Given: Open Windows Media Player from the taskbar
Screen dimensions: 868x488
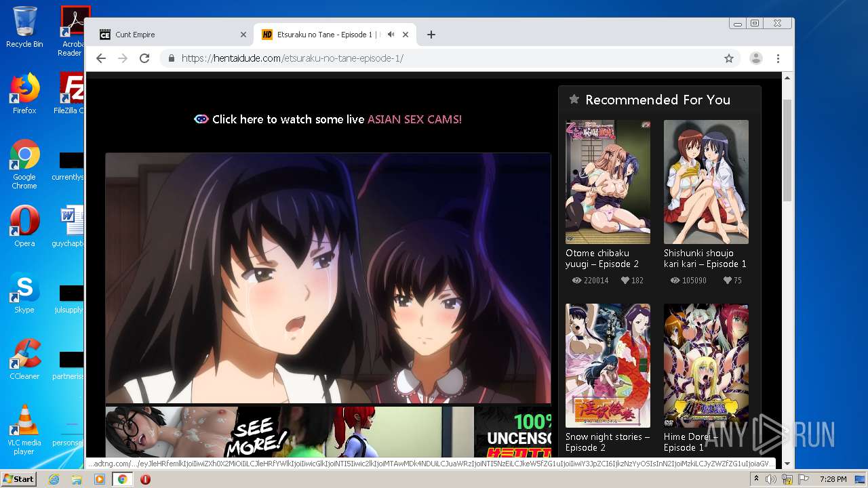Looking at the screenshot, I should pos(100,479).
